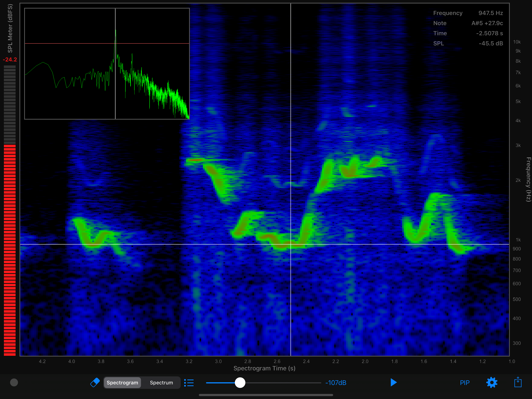
Task: Tap the Frequency 947.5 Hz readout
Action: pyautogui.click(x=468, y=13)
